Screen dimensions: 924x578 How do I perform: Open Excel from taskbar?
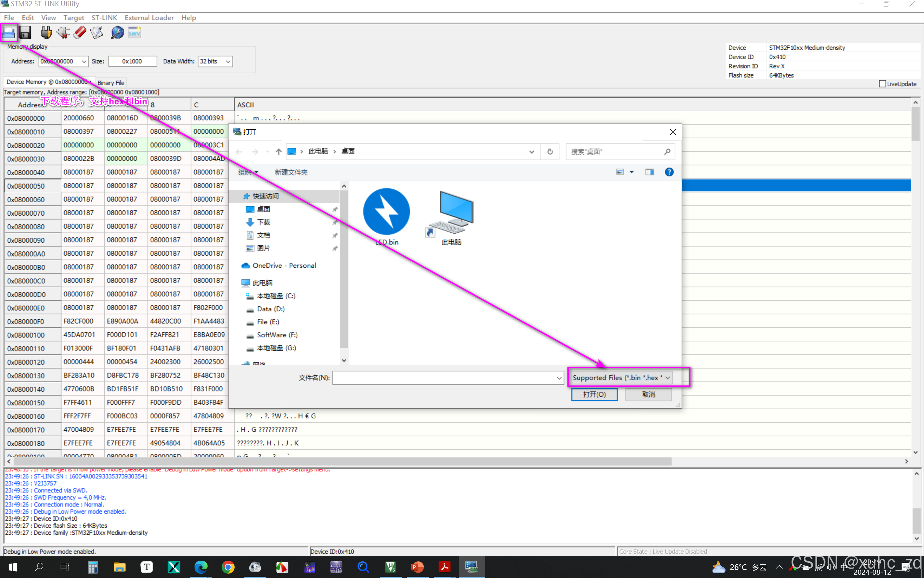coord(174,567)
